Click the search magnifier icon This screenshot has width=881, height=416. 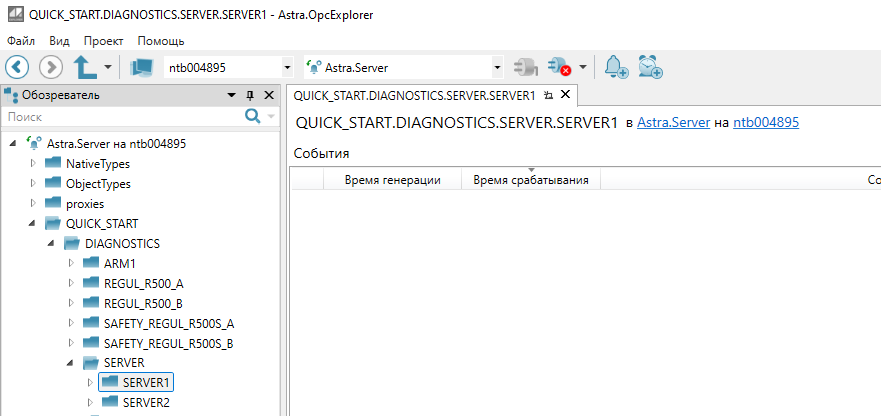point(253,117)
